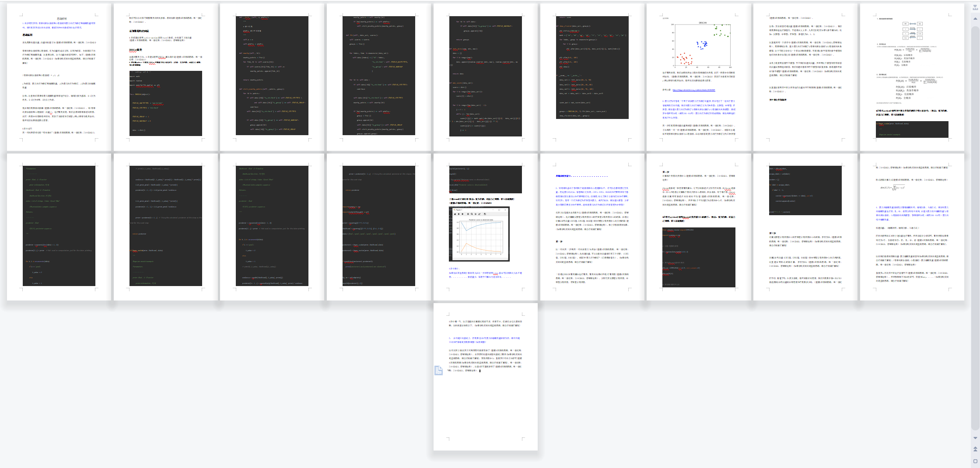
Task: Select the Figure 1 line chart screenshot
Action: pyautogui.click(x=479, y=234)
